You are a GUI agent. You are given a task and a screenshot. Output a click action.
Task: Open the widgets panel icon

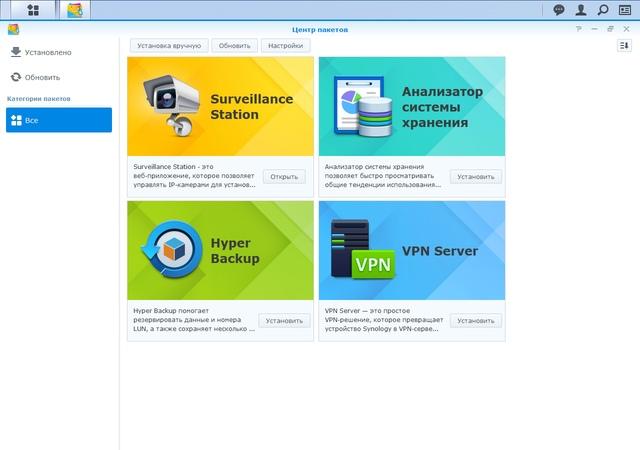(624, 10)
